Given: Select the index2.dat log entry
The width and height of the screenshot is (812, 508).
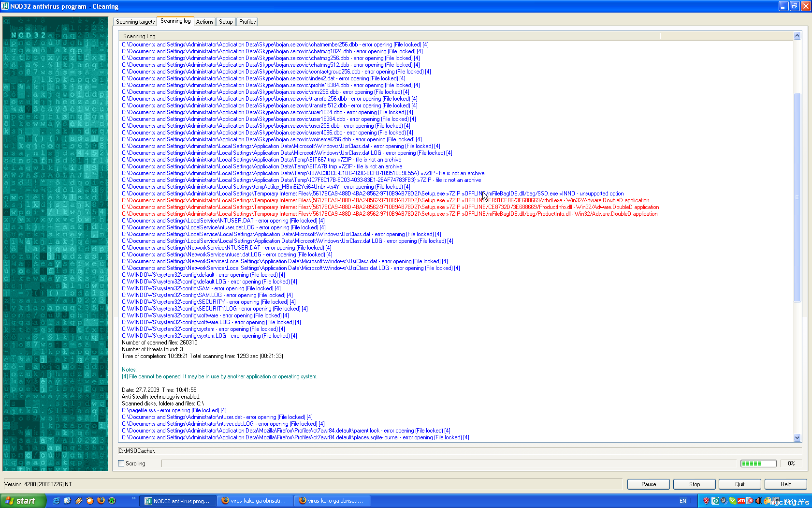Looking at the screenshot, I should point(263,78).
